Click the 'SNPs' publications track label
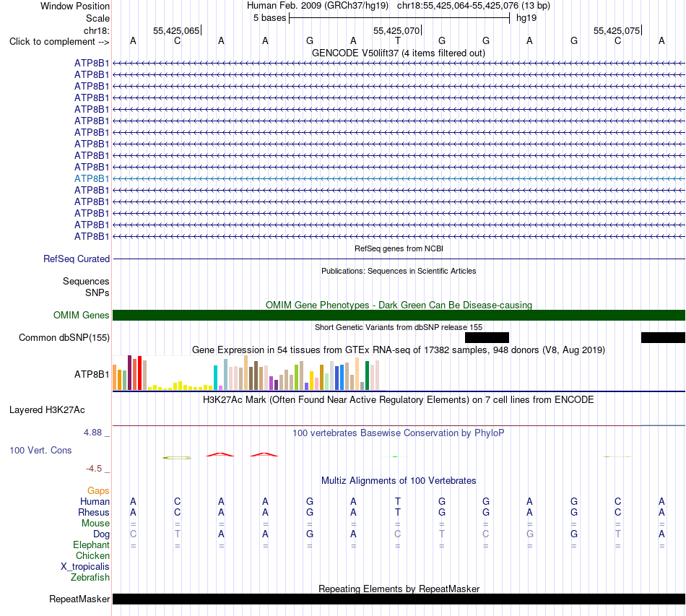Image resolution: width=686 pixels, height=616 pixels. 97,292
